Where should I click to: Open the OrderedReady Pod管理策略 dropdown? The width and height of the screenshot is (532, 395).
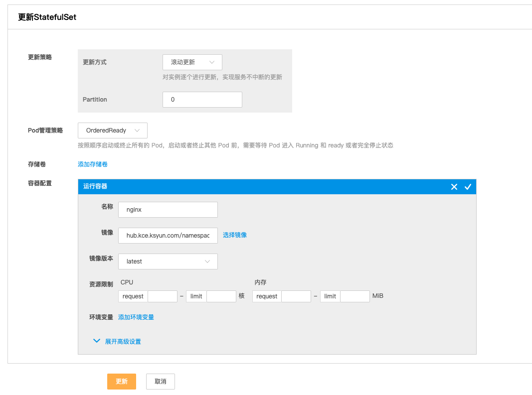pyautogui.click(x=113, y=131)
